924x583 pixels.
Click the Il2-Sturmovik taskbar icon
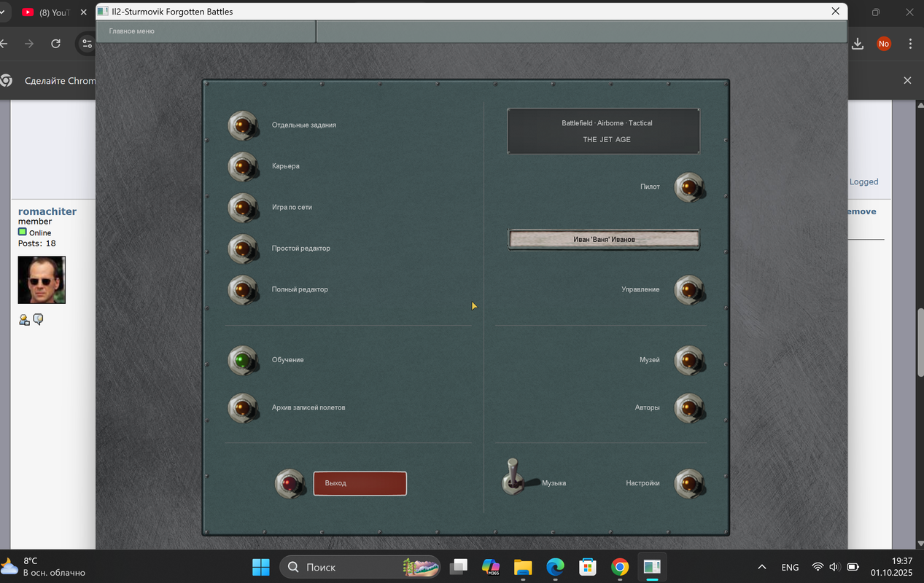[x=652, y=566]
